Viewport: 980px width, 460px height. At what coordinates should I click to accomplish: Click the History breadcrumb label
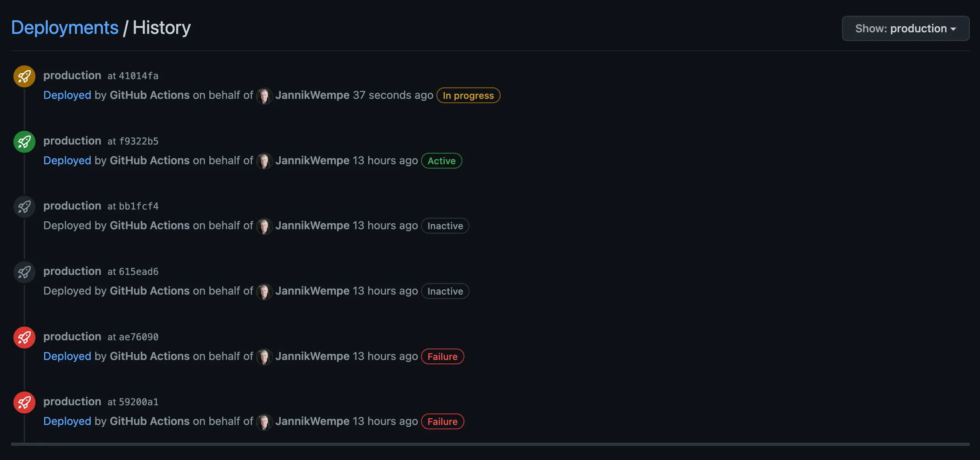tap(162, 27)
